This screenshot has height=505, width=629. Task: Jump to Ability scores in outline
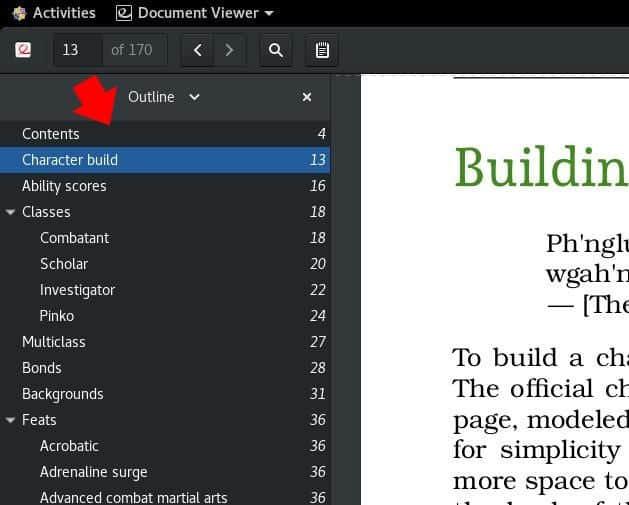pyautogui.click(x=64, y=186)
